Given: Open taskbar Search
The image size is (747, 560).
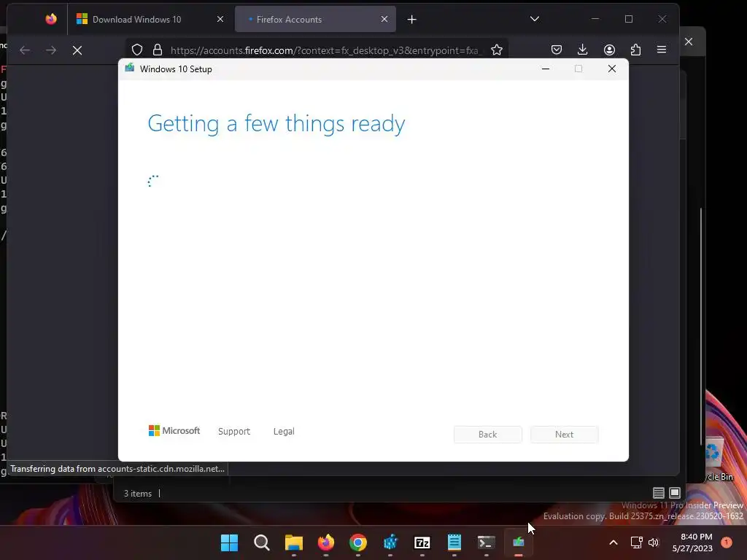Looking at the screenshot, I should (x=262, y=542).
